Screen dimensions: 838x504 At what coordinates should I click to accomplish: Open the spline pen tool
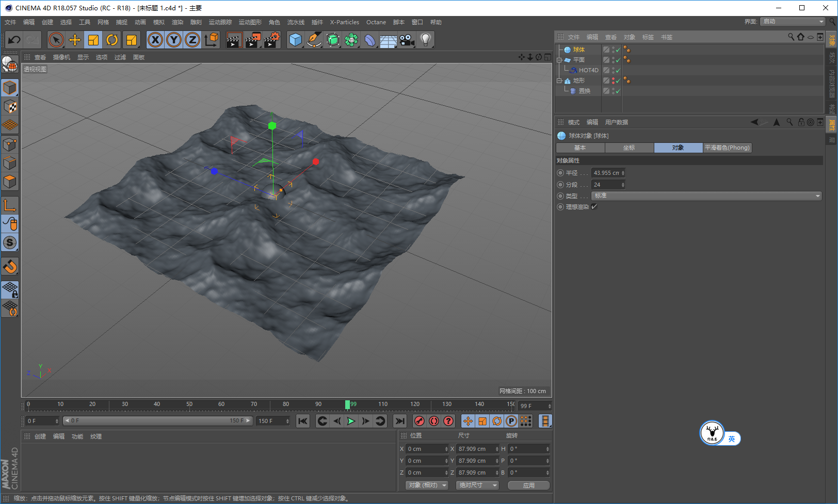pos(314,40)
